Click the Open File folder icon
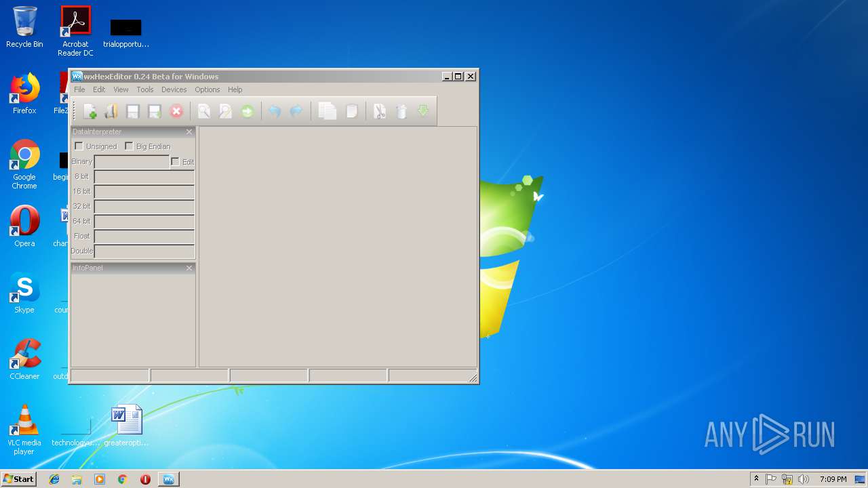This screenshot has height=488, width=868. [111, 111]
